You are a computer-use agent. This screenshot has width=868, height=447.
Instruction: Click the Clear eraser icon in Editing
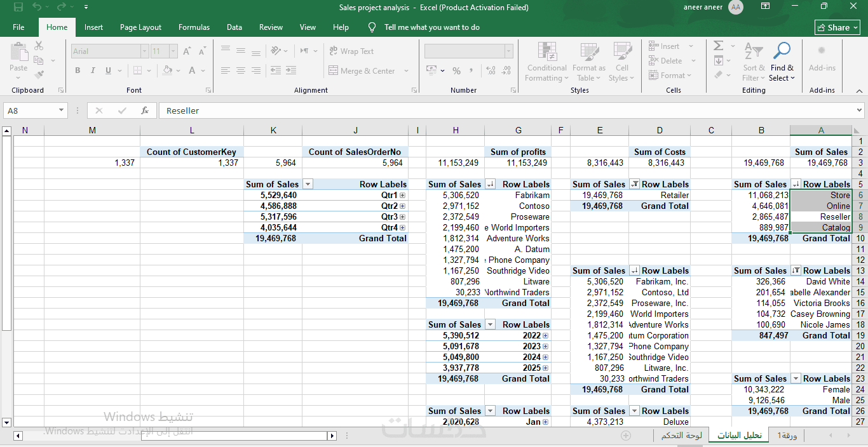pos(718,75)
